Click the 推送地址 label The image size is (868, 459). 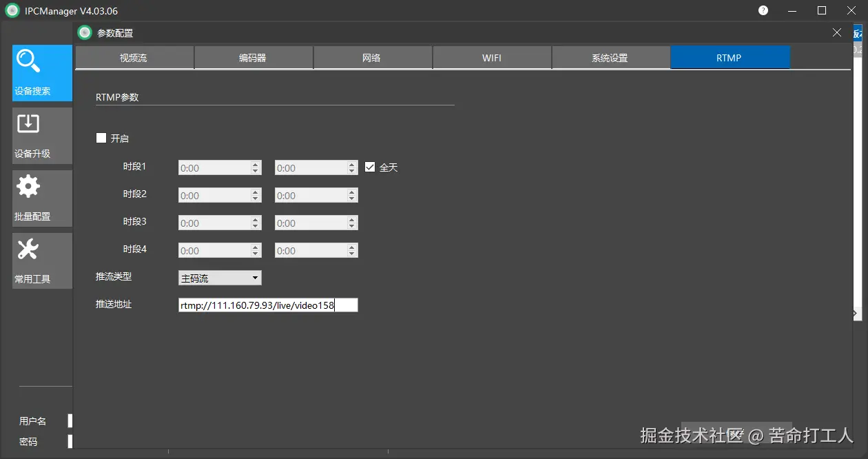(x=114, y=304)
